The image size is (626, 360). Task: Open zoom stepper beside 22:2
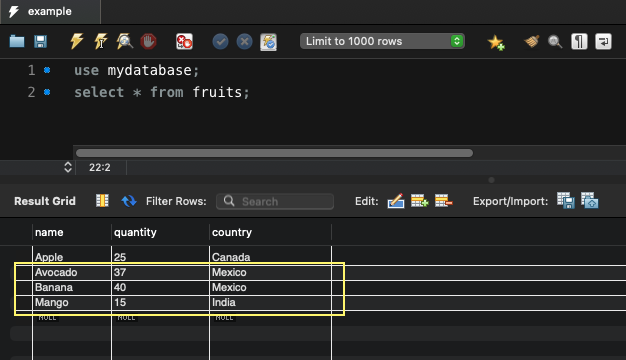tap(68, 167)
